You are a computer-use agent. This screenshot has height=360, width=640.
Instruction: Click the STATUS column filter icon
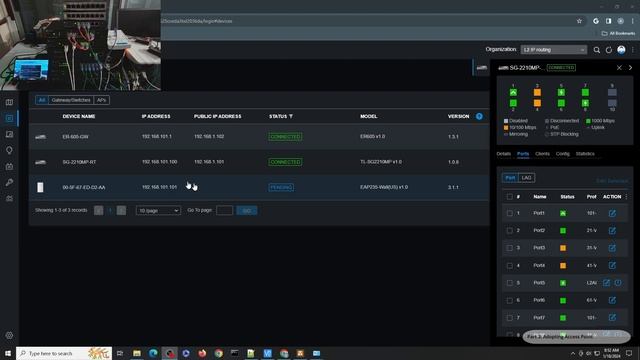pos(291,116)
